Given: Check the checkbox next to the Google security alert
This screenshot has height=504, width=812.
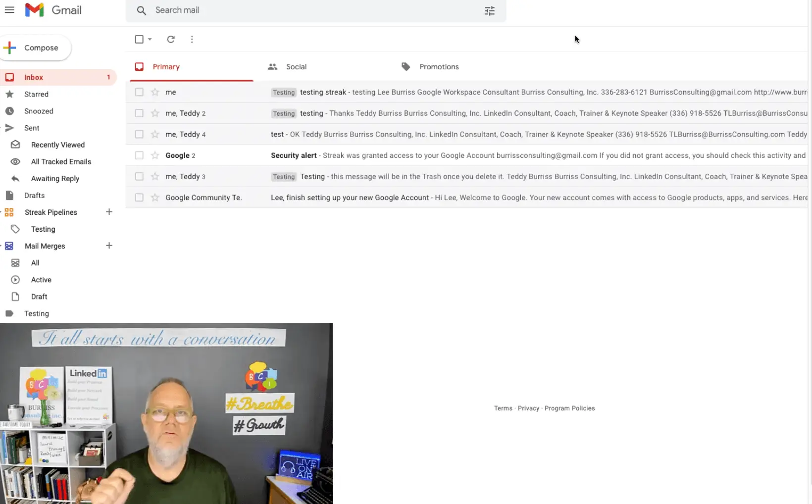Looking at the screenshot, I should 139,155.
